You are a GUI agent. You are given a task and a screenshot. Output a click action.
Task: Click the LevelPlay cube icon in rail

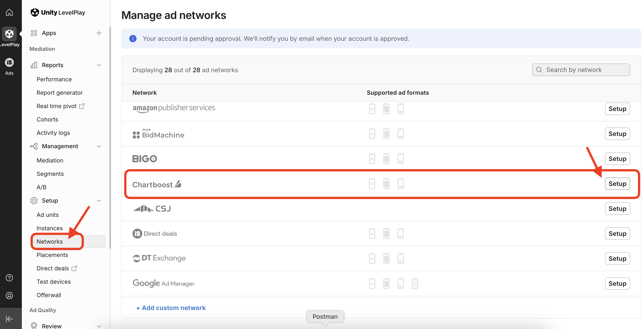click(x=9, y=34)
